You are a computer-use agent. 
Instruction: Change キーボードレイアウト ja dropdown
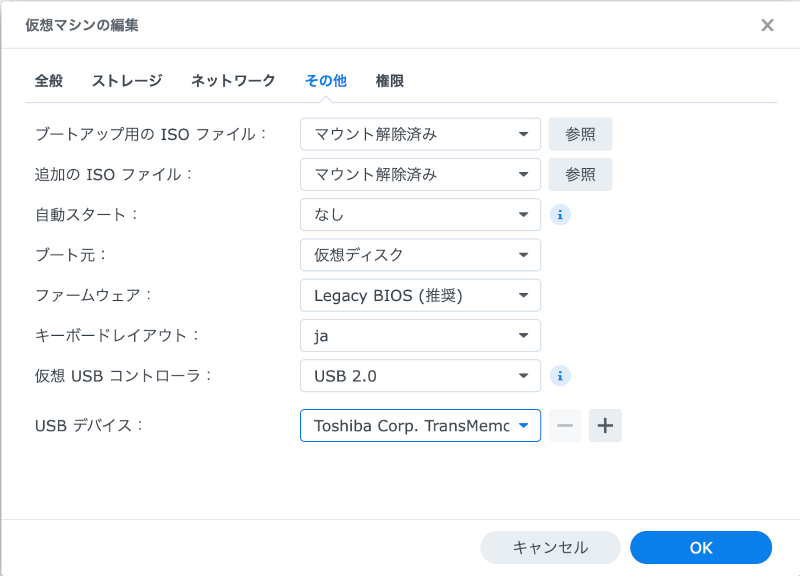tap(420, 336)
